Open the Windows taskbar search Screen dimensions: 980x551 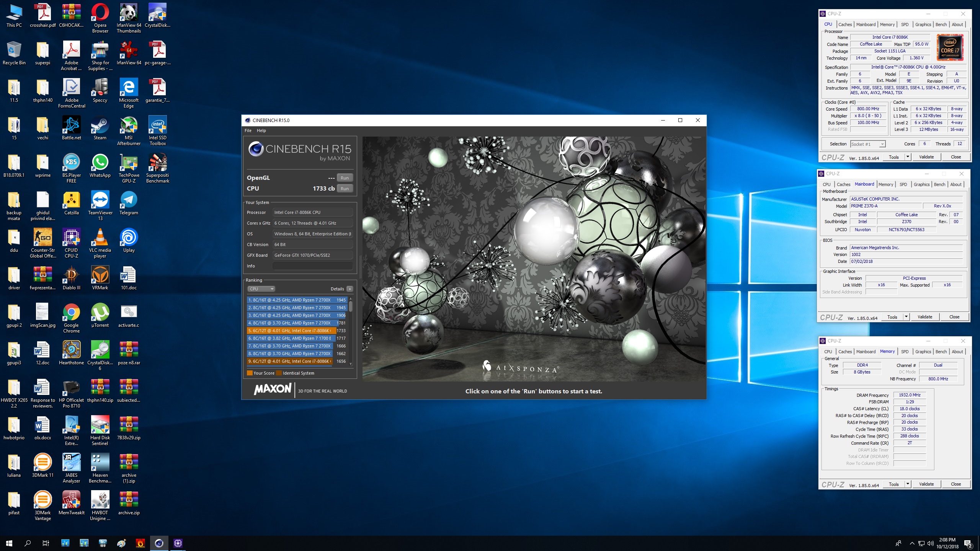pyautogui.click(x=28, y=543)
